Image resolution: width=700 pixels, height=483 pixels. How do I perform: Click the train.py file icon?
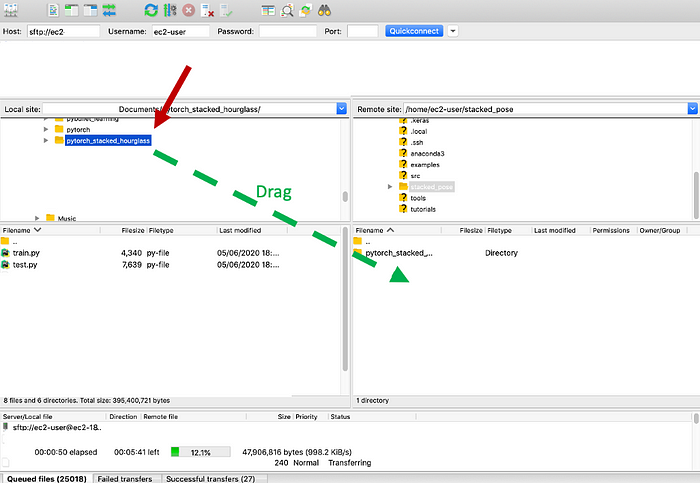(5, 253)
